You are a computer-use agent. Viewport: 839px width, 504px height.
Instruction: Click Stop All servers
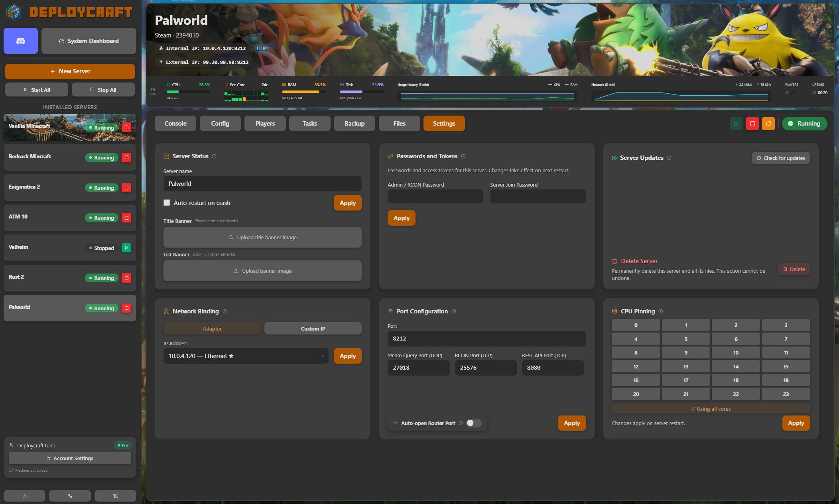pyautogui.click(x=103, y=90)
